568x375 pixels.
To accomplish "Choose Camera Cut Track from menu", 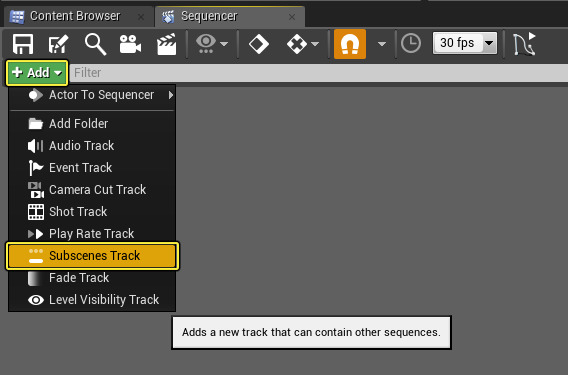I will 92,189.
